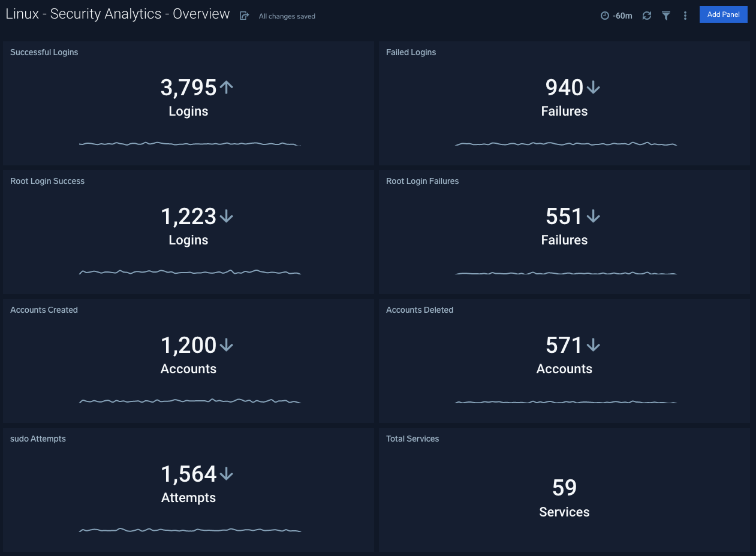Click the Linux - Security Analytics title
This screenshot has height=556, width=756.
[x=117, y=13]
